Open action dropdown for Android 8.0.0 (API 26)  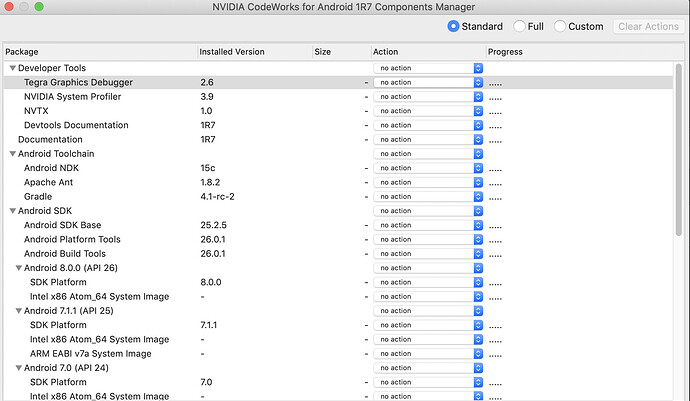tap(428, 268)
